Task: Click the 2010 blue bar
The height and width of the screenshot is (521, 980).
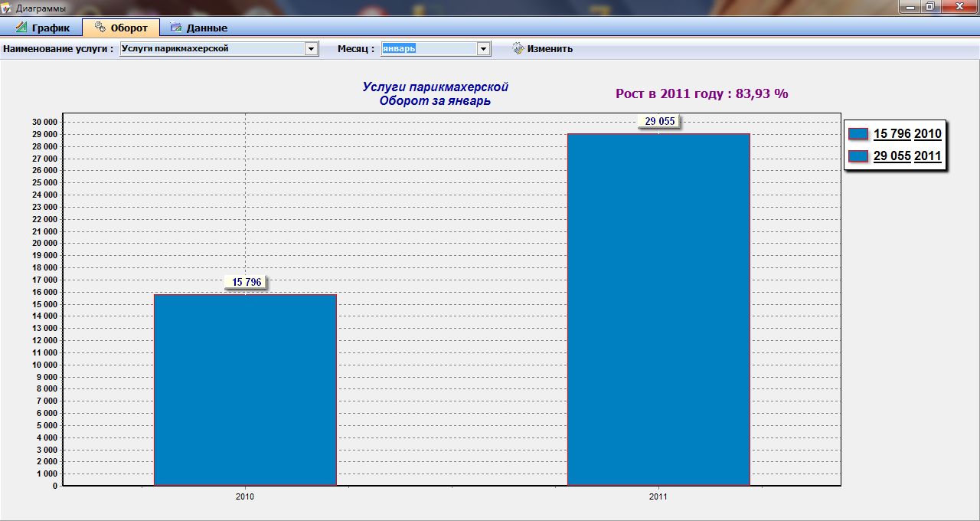Action: point(245,390)
